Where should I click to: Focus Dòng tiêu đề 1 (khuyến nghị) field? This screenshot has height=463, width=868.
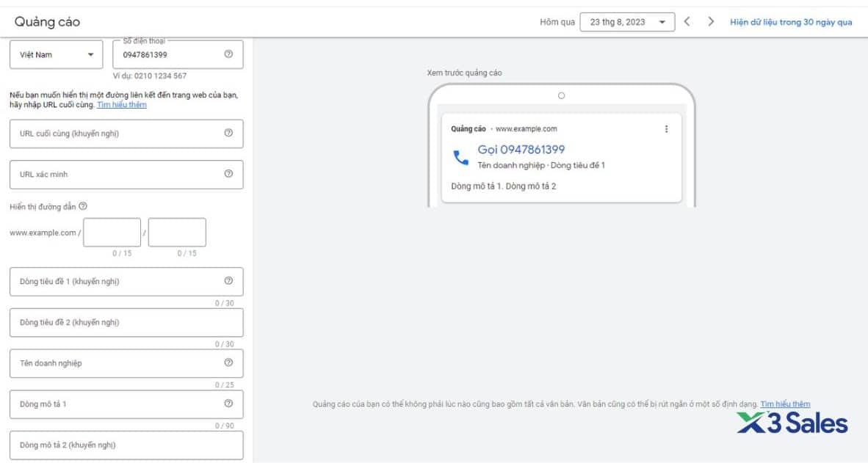[x=126, y=282]
